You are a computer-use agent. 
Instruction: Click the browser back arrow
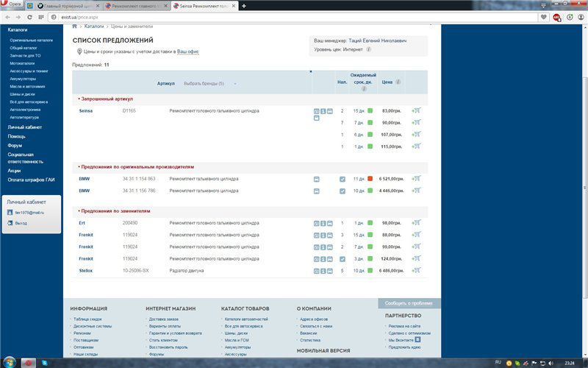click(7, 17)
